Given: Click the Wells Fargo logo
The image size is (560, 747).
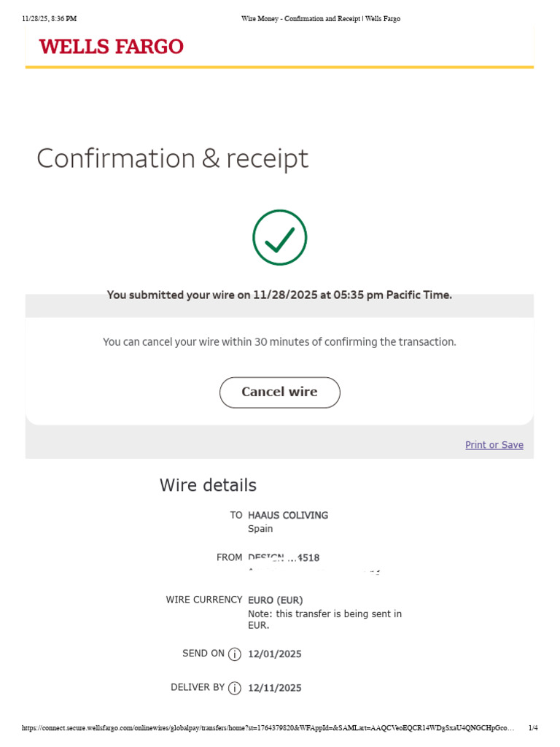Looking at the screenshot, I should tap(111, 47).
